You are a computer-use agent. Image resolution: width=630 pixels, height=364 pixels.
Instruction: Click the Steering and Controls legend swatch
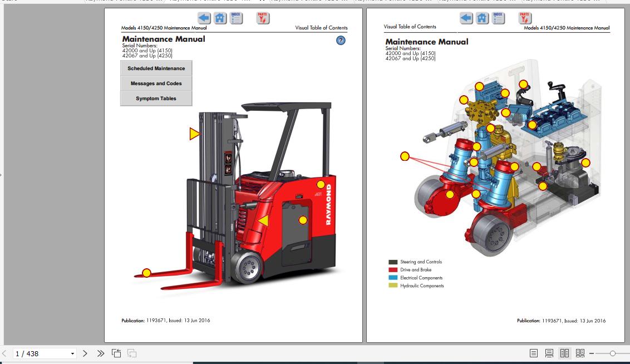(393, 262)
